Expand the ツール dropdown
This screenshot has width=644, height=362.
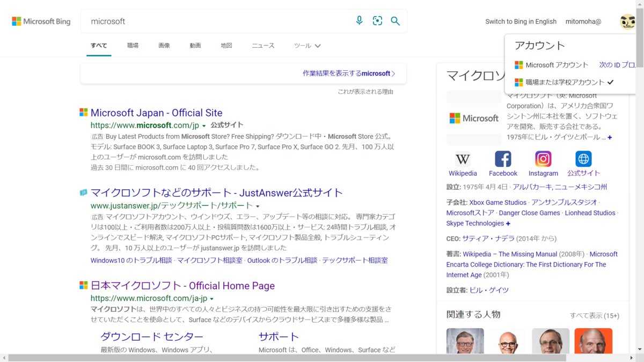click(308, 46)
